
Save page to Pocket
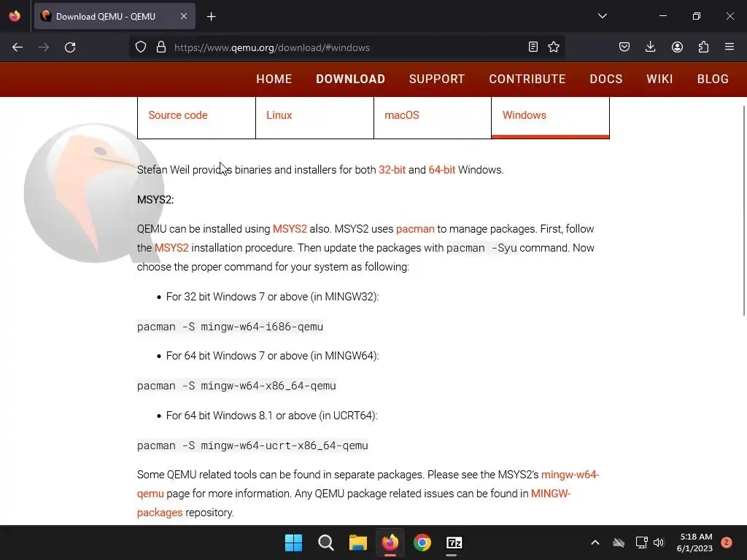tap(624, 47)
